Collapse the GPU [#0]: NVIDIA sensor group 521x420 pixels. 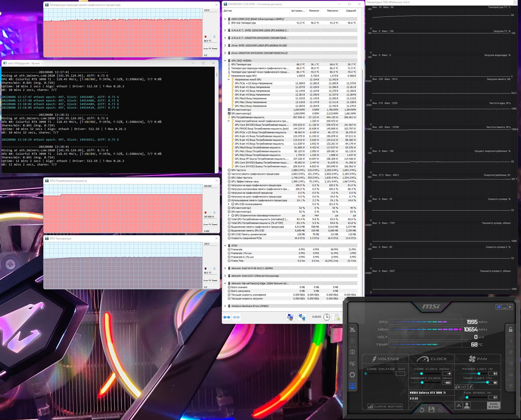pyautogui.click(x=225, y=61)
